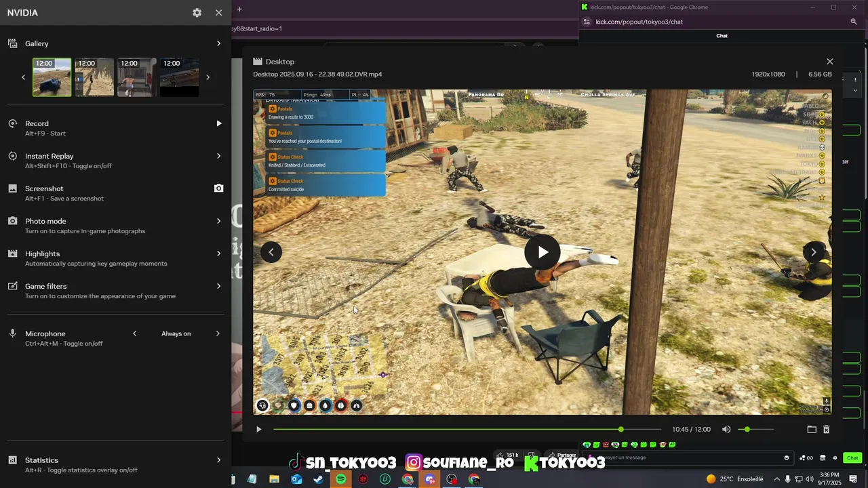Click the Partager share button
The height and width of the screenshot is (488, 868).
coord(562,455)
